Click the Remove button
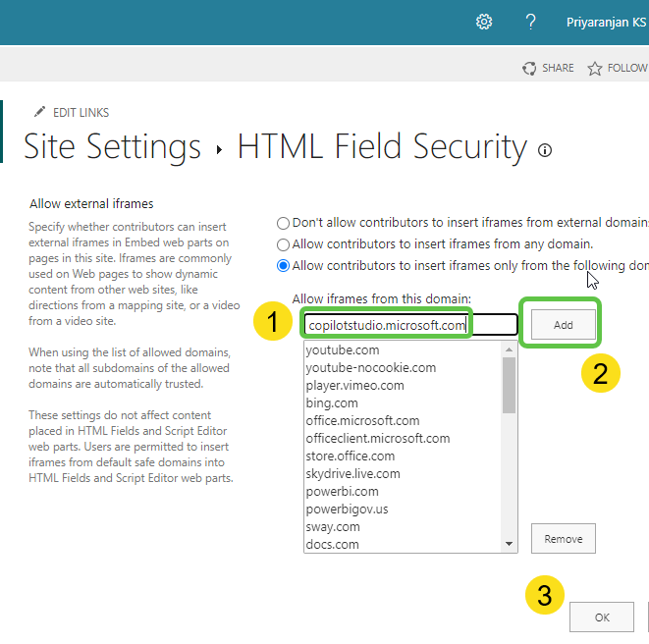The width and height of the screenshot is (649, 644). pos(563,538)
